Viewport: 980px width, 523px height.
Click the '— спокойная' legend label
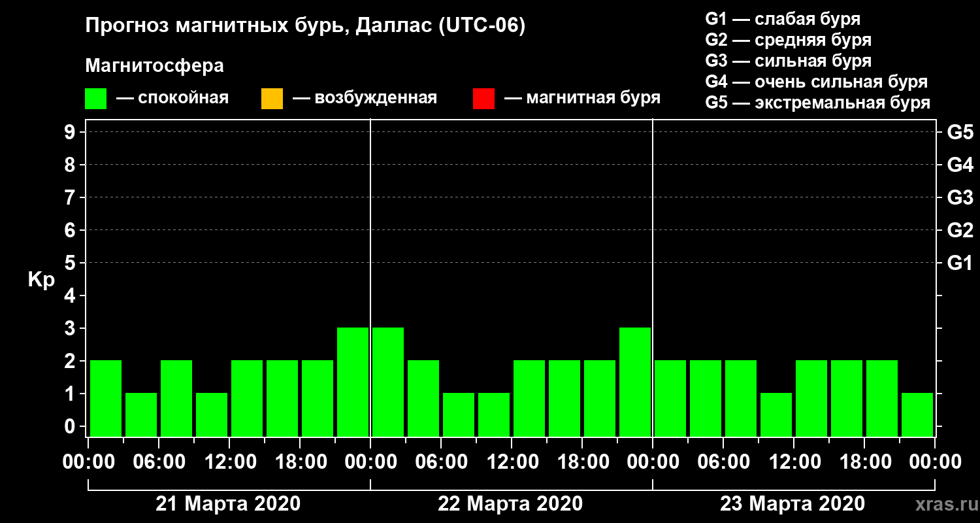click(x=172, y=99)
